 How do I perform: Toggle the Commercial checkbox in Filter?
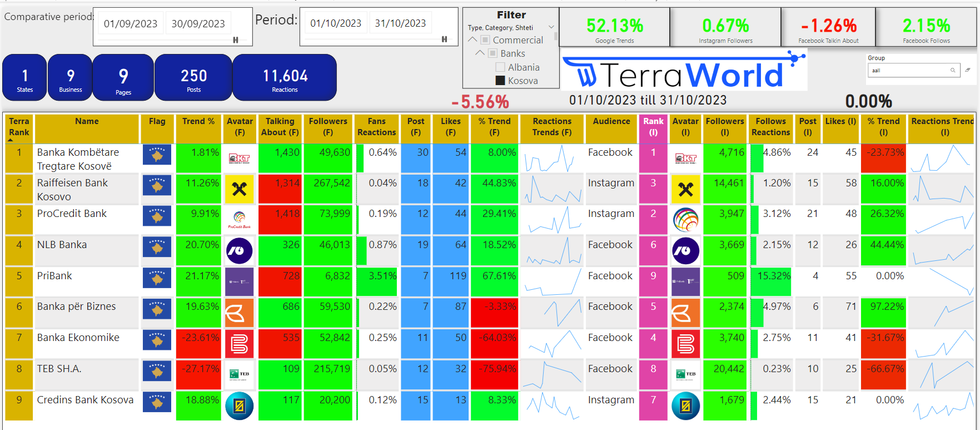tap(485, 40)
